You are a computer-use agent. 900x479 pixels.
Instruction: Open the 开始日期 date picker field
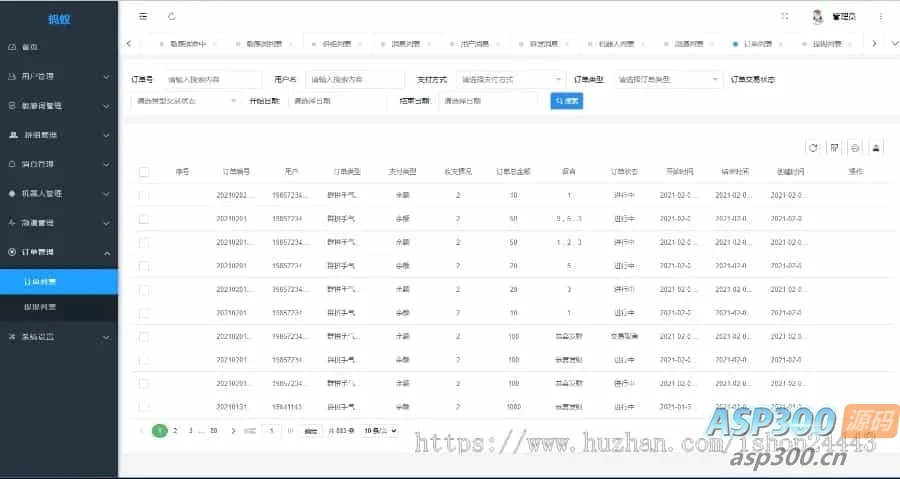pyautogui.click(x=338, y=101)
